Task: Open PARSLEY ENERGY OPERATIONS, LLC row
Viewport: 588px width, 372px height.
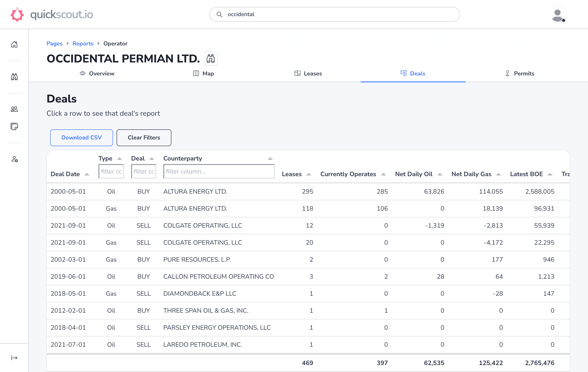Action: pos(308,327)
